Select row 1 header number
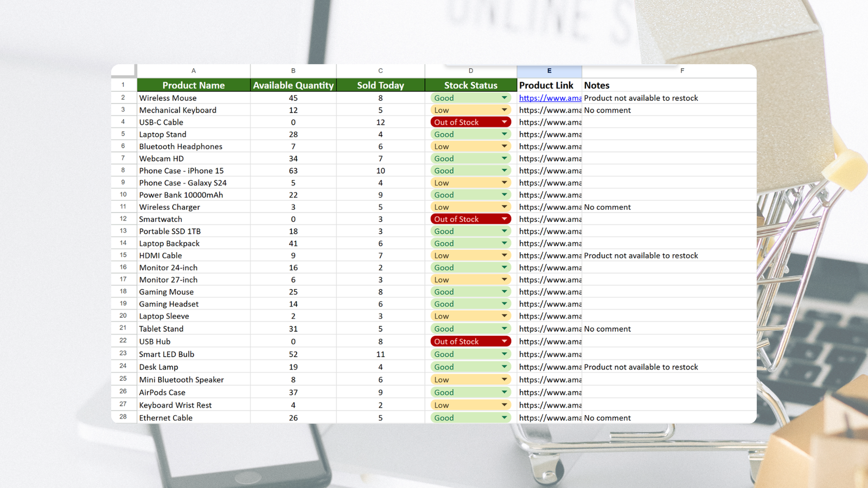868x488 pixels. [124, 85]
